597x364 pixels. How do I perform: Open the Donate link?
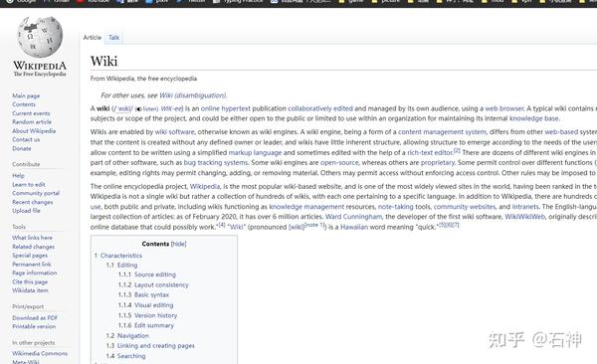point(22,148)
